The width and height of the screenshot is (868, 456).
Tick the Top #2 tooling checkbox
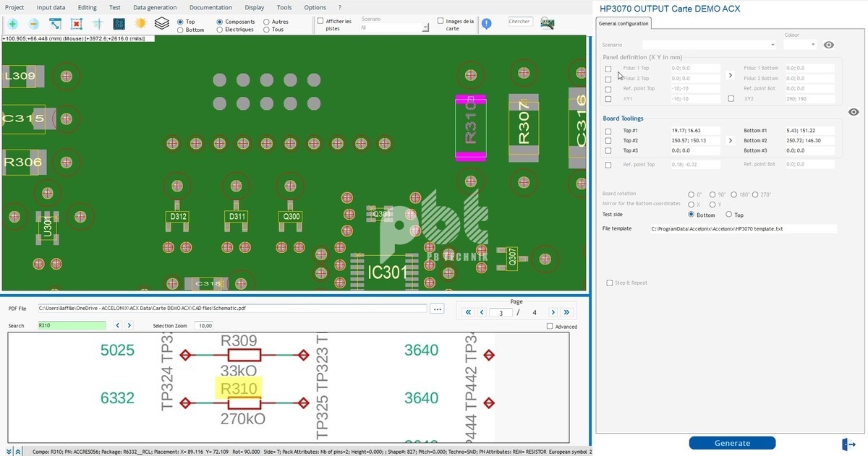(608, 141)
